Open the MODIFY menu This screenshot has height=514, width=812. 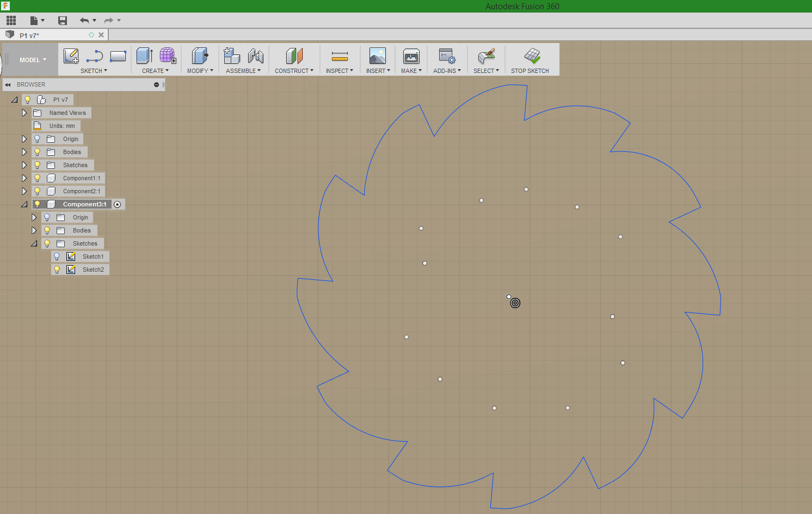pyautogui.click(x=200, y=71)
